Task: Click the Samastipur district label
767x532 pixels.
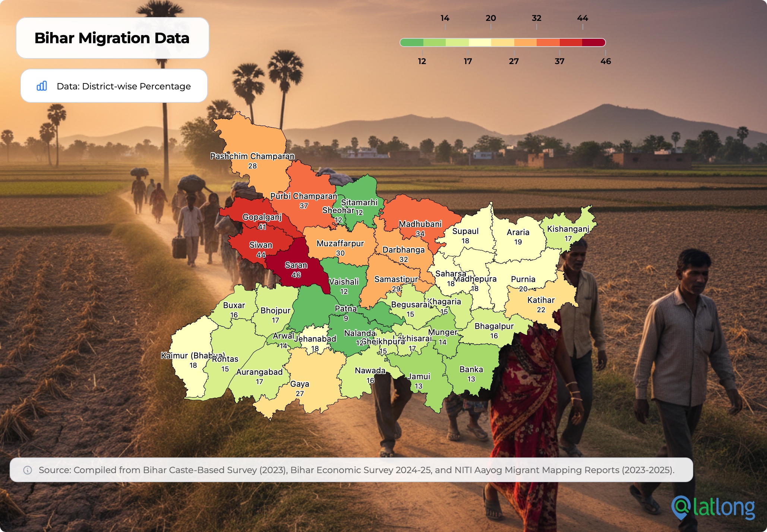Action: (x=396, y=279)
